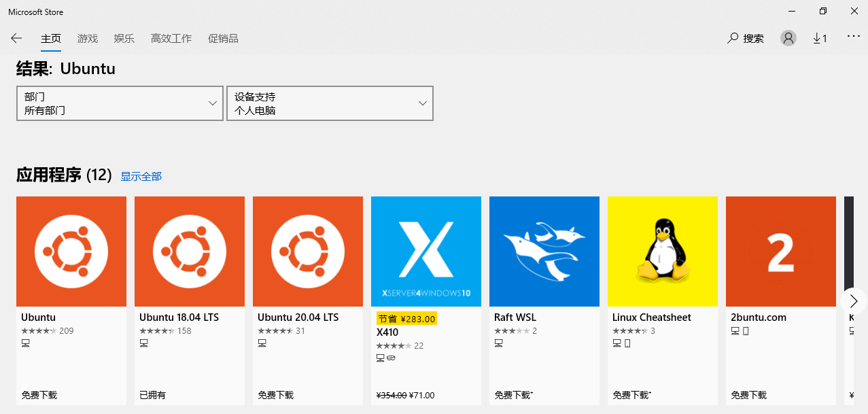The image size is (868, 414).
Task: Open the three-dot more menu
Action: click(x=854, y=37)
